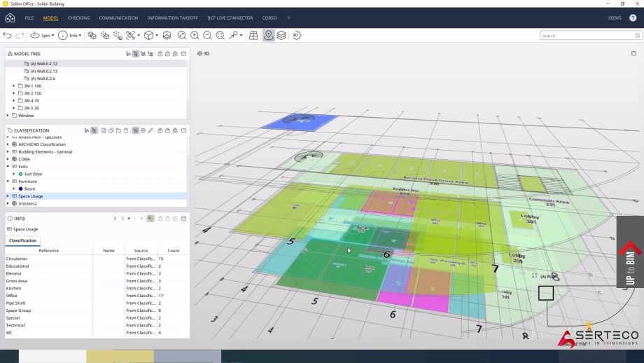Click the zoom out magnifier icon
This screenshot has height=363, width=644.
[207, 35]
